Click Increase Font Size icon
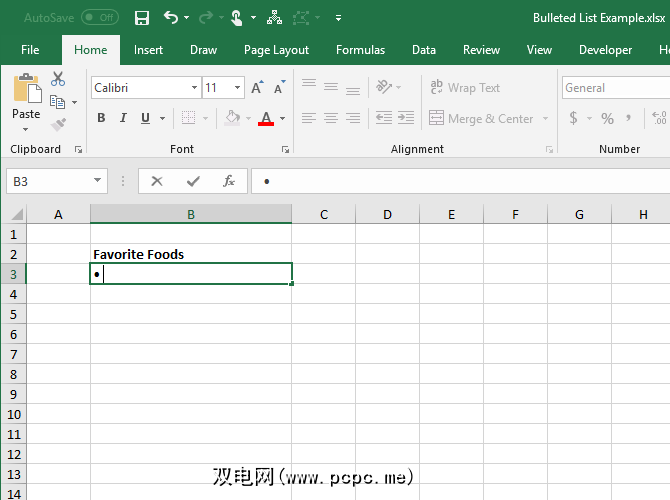The image size is (670, 500). [258, 88]
